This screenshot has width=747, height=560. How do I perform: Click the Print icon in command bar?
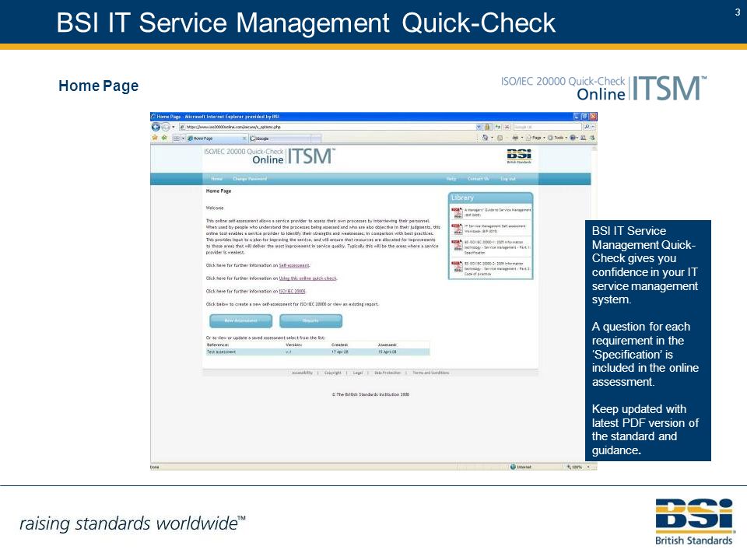pos(515,138)
